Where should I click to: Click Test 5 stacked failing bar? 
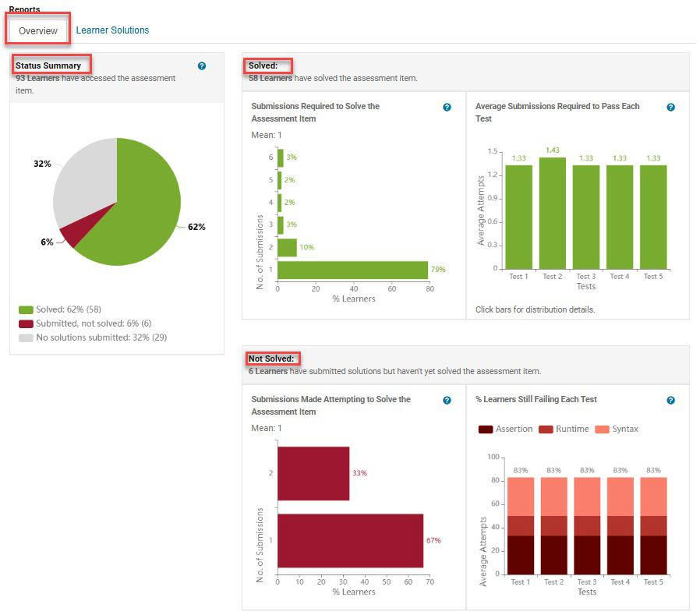click(653, 525)
